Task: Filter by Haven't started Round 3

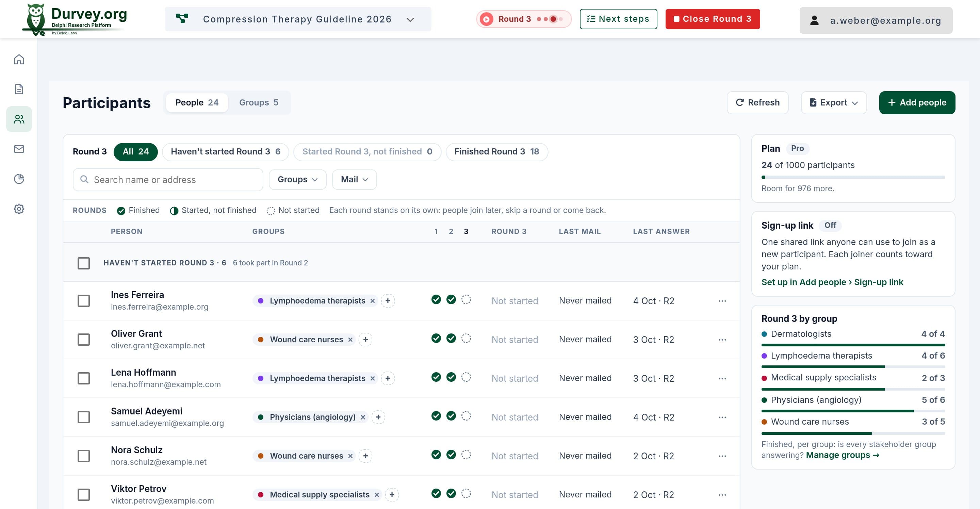Action: (226, 152)
